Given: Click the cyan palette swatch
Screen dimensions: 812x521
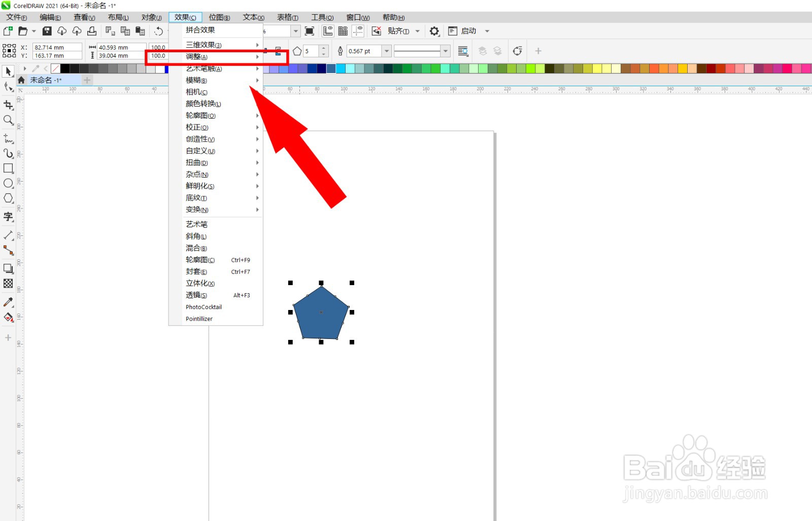Looking at the screenshot, I should [x=341, y=68].
